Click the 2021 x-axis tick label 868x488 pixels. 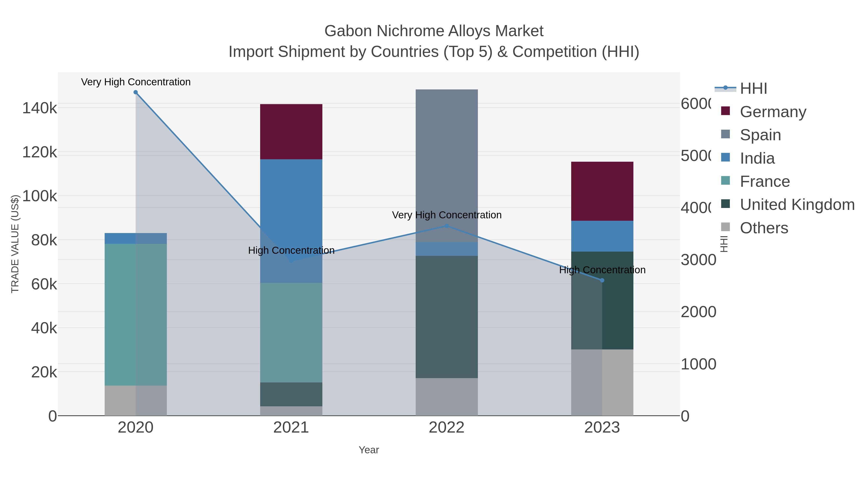(x=291, y=428)
